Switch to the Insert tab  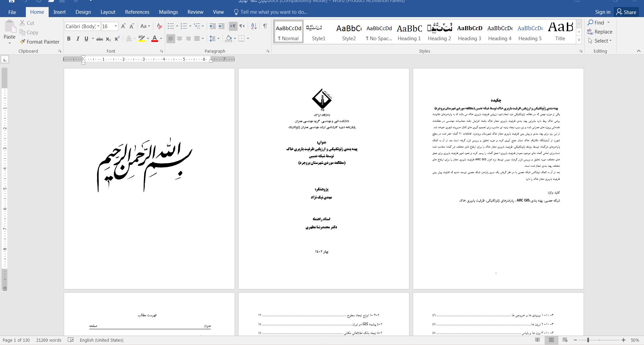[59, 12]
